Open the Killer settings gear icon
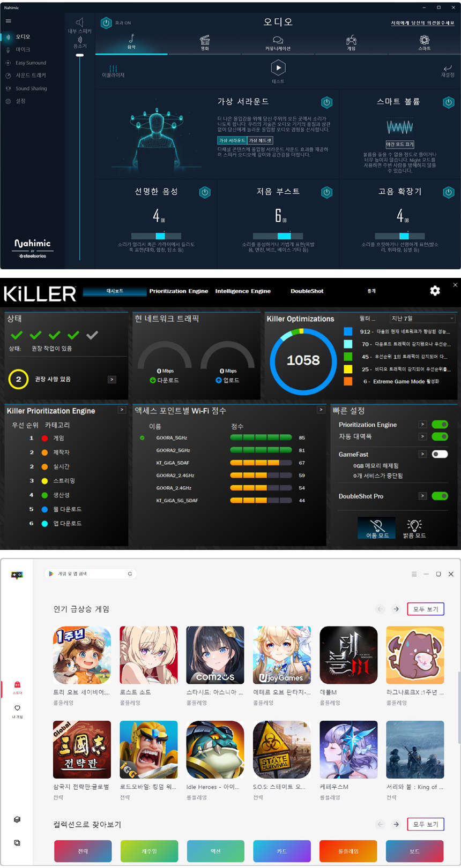 tap(435, 291)
